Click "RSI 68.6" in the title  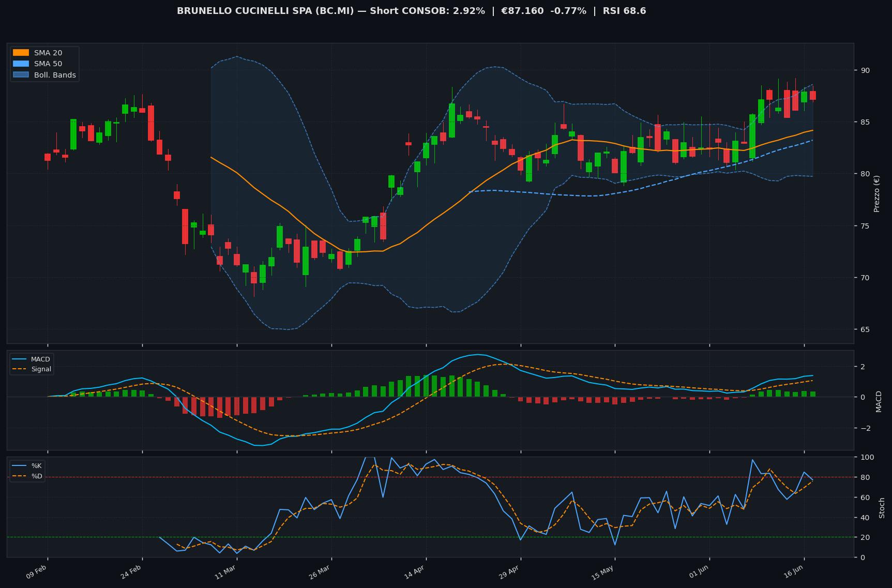(624, 11)
